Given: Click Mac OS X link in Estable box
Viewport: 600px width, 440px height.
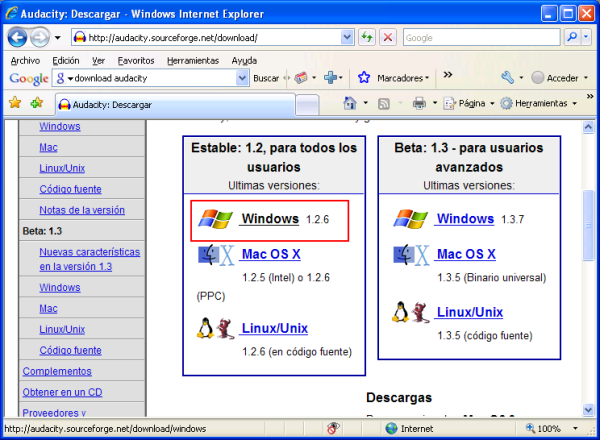Looking at the screenshot, I should pos(271,254).
